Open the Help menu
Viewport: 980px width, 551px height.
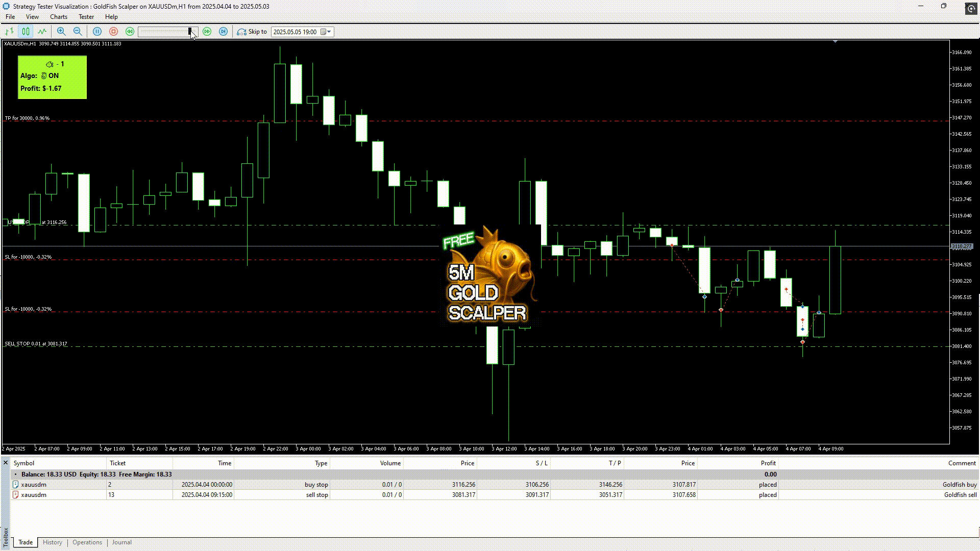pyautogui.click(x=111, y=17)
